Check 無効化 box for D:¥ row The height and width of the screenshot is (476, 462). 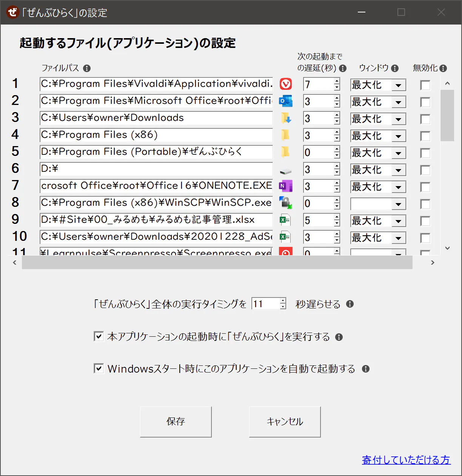tap(425, 170)
